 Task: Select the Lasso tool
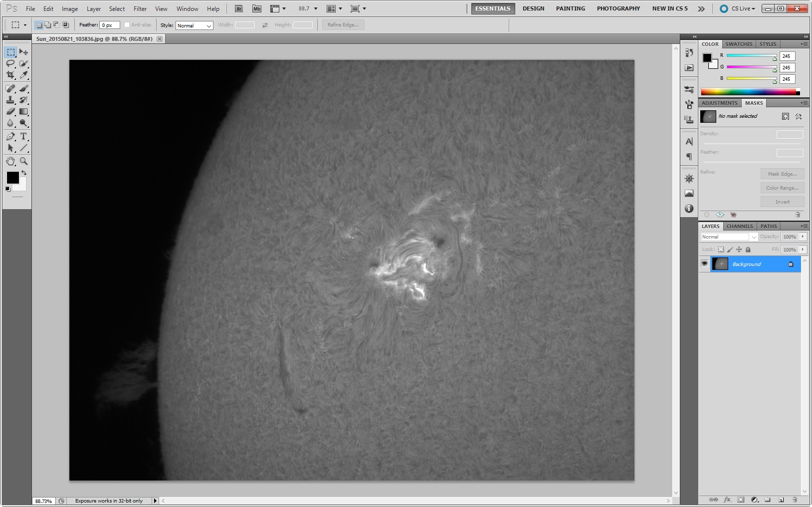tap(10, 63)
